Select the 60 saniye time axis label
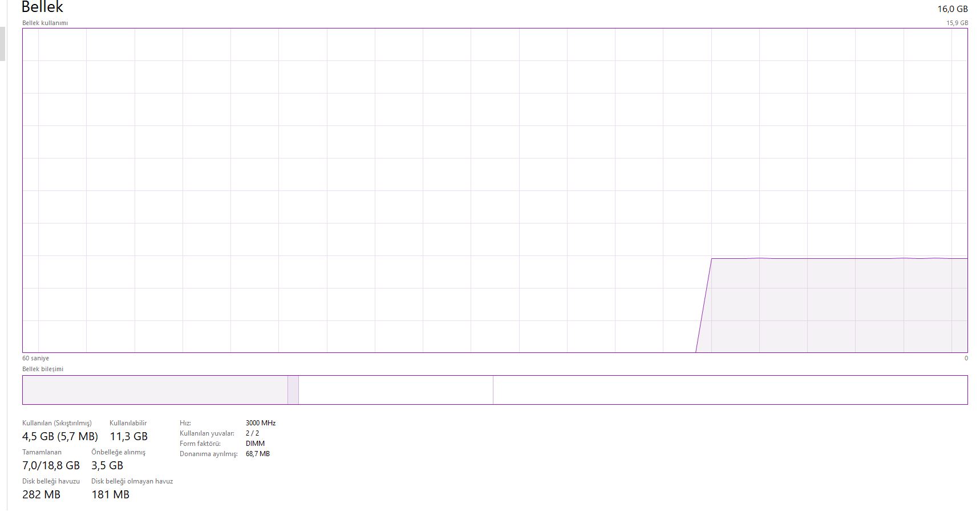 (35, 358)
